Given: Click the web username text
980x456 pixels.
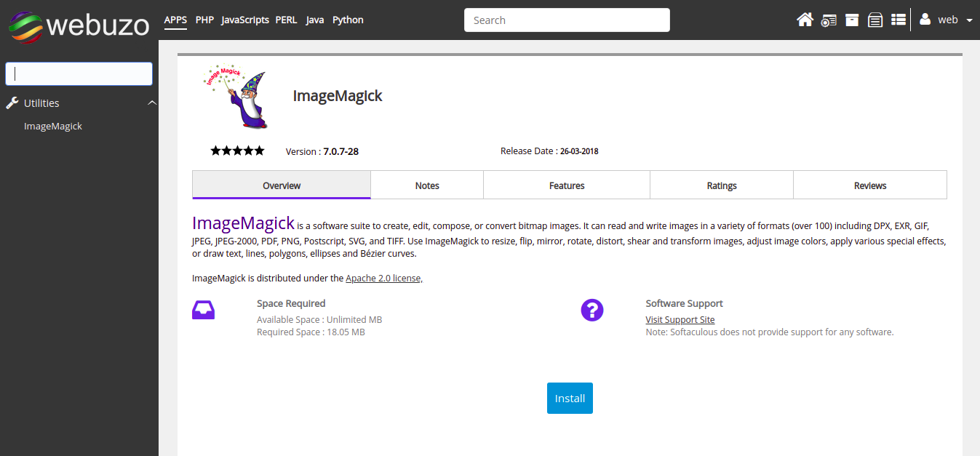Looking at the screenshot, I should coord(948,20).
